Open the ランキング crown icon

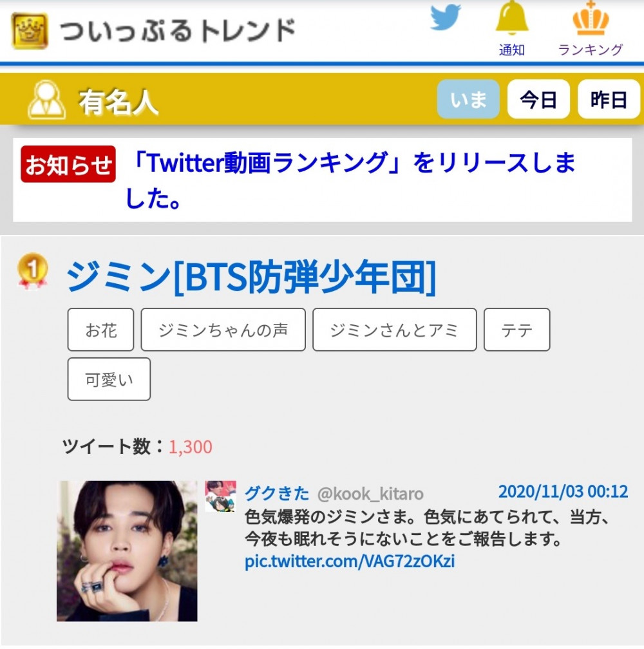591,19
